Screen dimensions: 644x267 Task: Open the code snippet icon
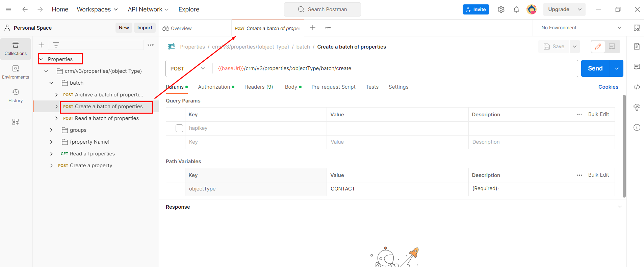[637, 87]
